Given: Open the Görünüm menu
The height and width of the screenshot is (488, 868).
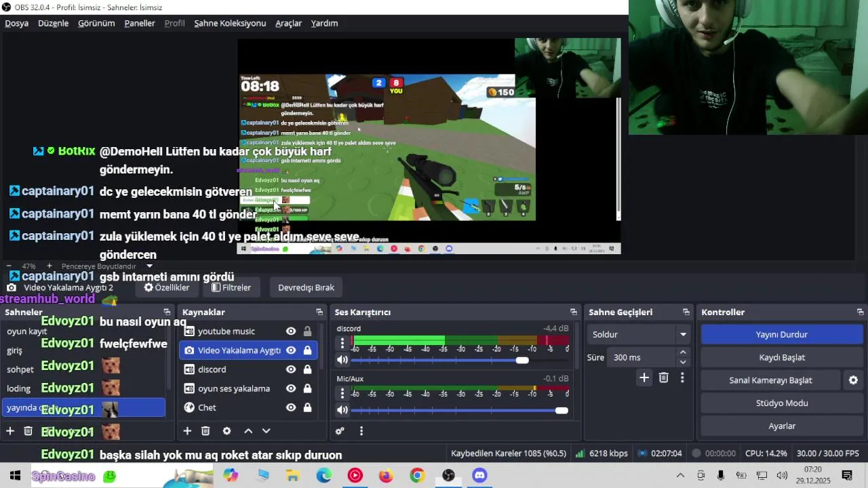Looking at the screenshot, I should tap(96, 23).
